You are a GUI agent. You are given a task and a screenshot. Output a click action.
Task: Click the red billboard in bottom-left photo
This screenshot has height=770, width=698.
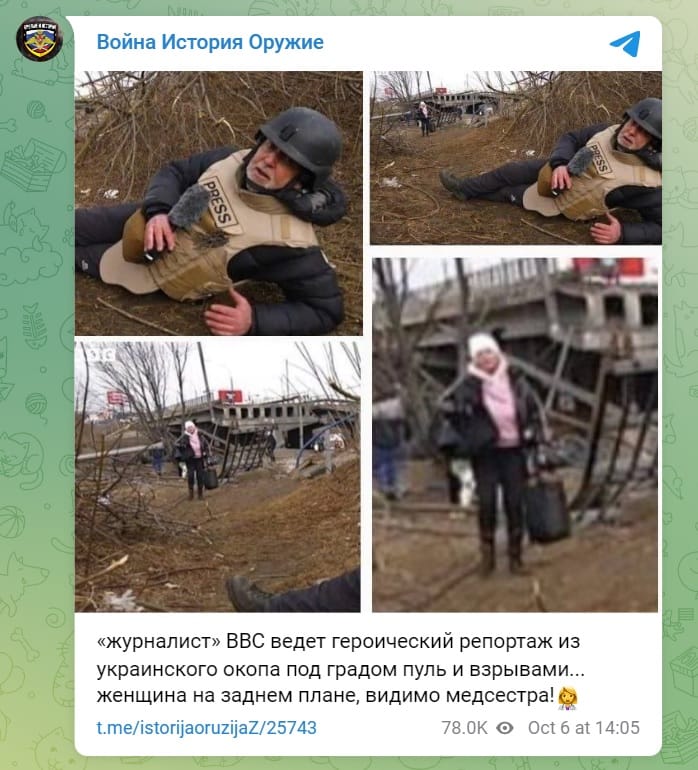[x=230, y=396]
